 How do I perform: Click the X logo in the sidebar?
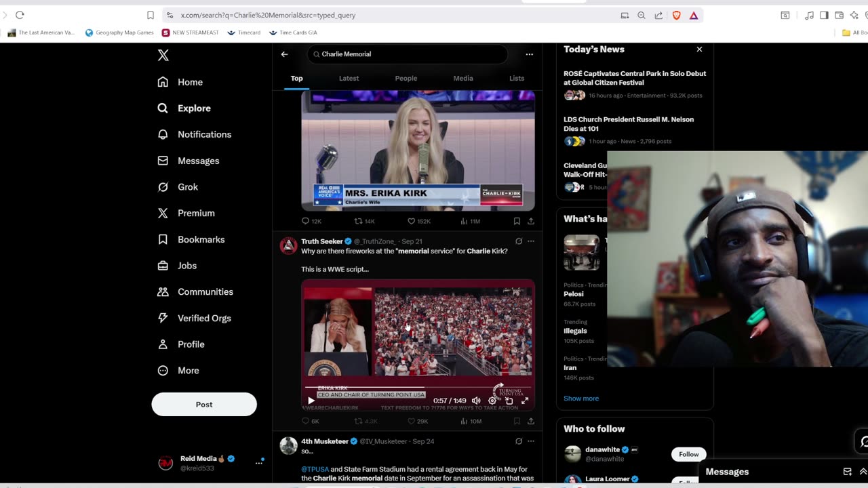coord(163,56)
